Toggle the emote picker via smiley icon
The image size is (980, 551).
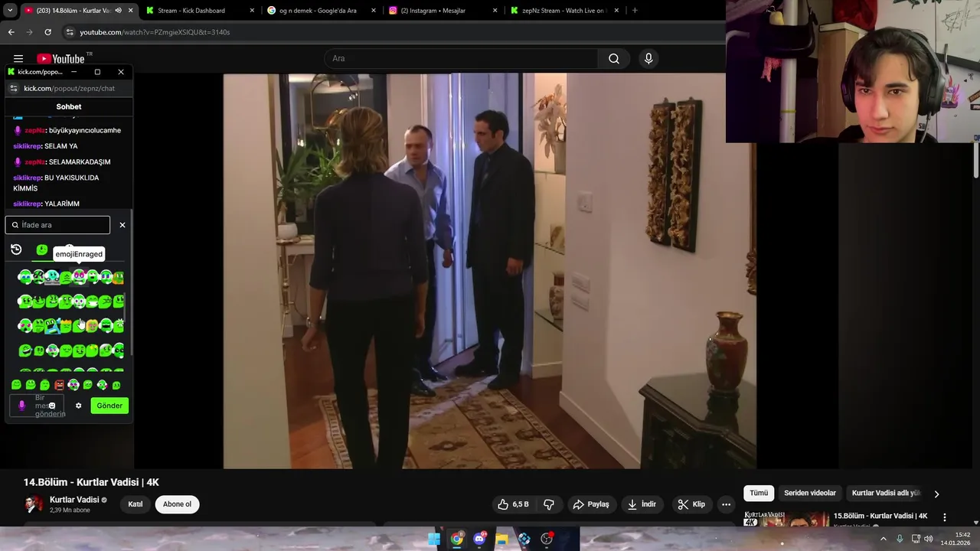point(52,406)
